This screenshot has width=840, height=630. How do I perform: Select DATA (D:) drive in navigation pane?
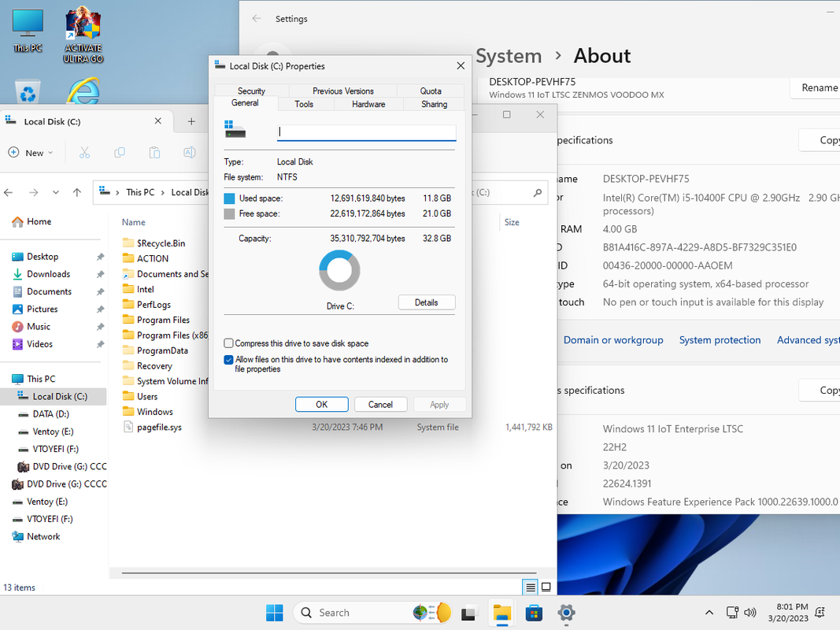pos(51,414)
